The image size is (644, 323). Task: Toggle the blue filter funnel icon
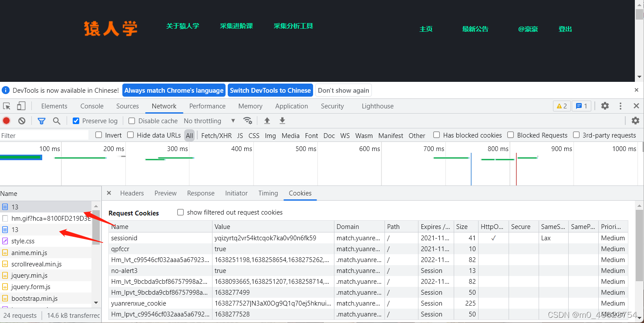pos(41,121)
